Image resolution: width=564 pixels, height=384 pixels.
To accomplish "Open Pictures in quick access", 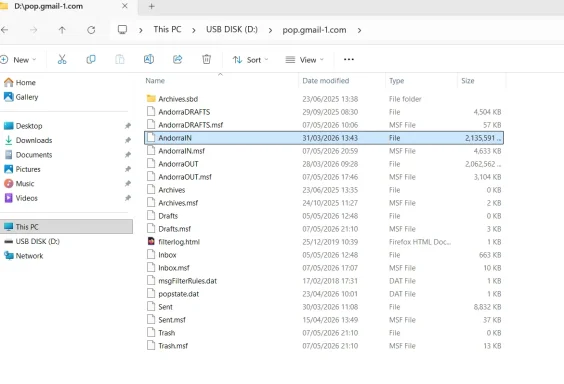I will point(22,169).
